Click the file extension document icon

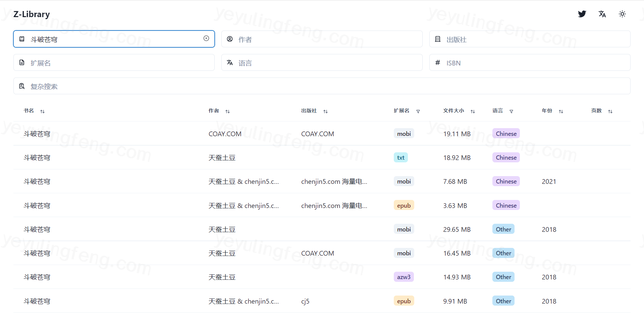22,62
